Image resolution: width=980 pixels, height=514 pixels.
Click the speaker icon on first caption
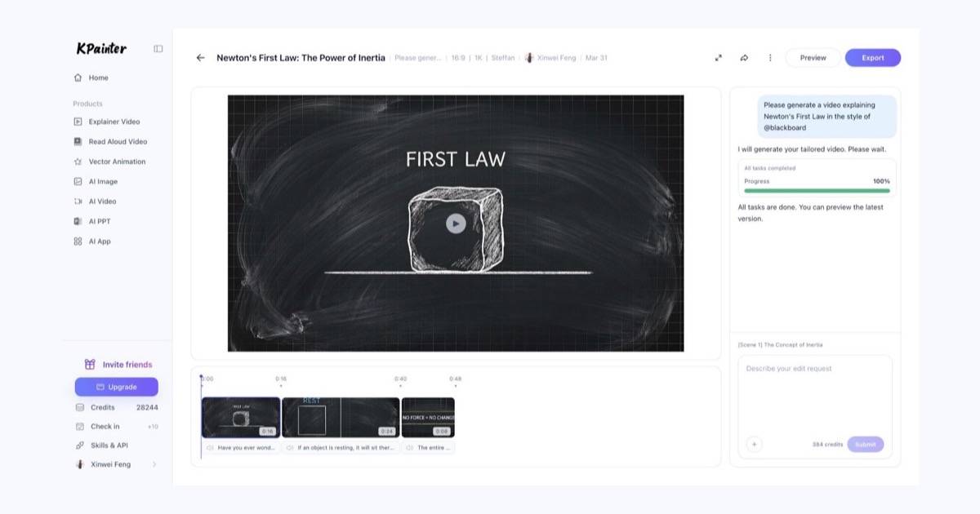click(210, 448)
